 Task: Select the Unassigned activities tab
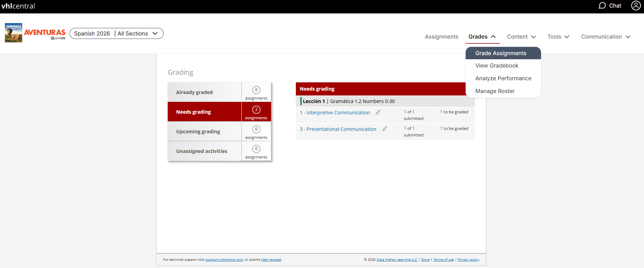[205, 151]
